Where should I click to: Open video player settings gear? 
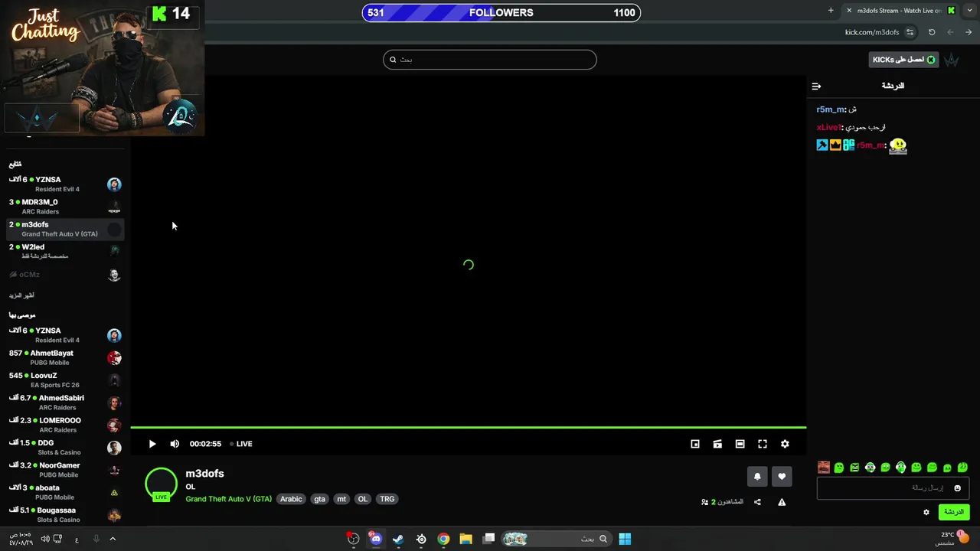785,444
